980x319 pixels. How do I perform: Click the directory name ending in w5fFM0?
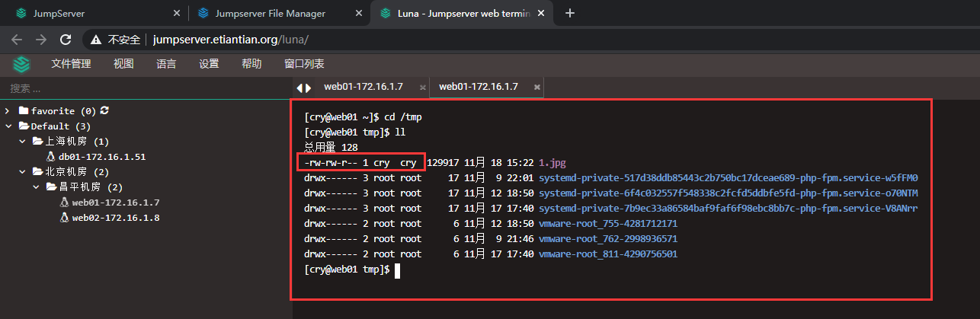729,177
